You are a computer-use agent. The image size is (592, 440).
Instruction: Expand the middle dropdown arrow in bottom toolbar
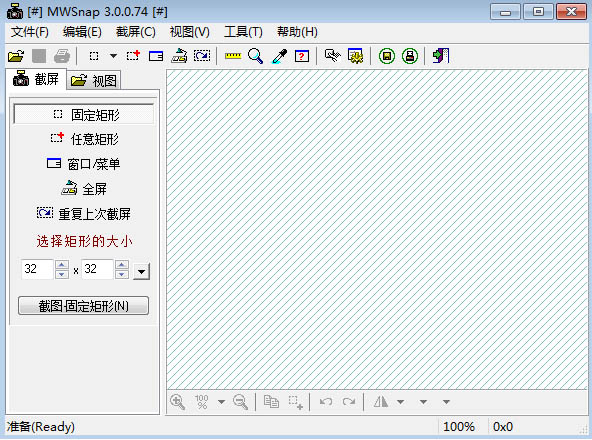tap(424, 402)
